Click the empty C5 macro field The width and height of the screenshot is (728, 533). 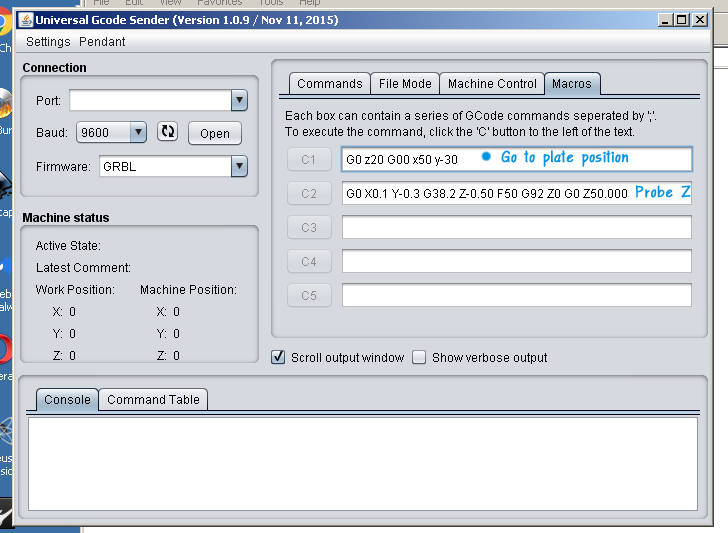pos(517,295)
